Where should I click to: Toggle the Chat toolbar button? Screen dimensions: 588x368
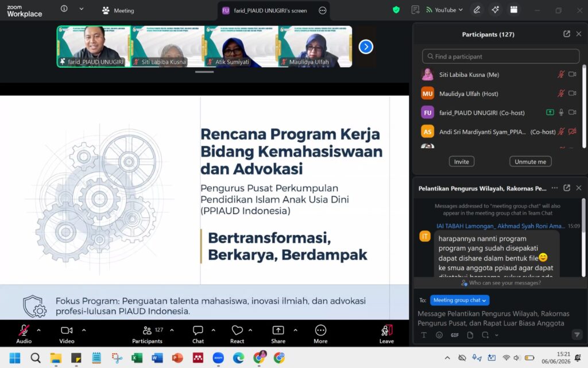(x=198, y=334)
